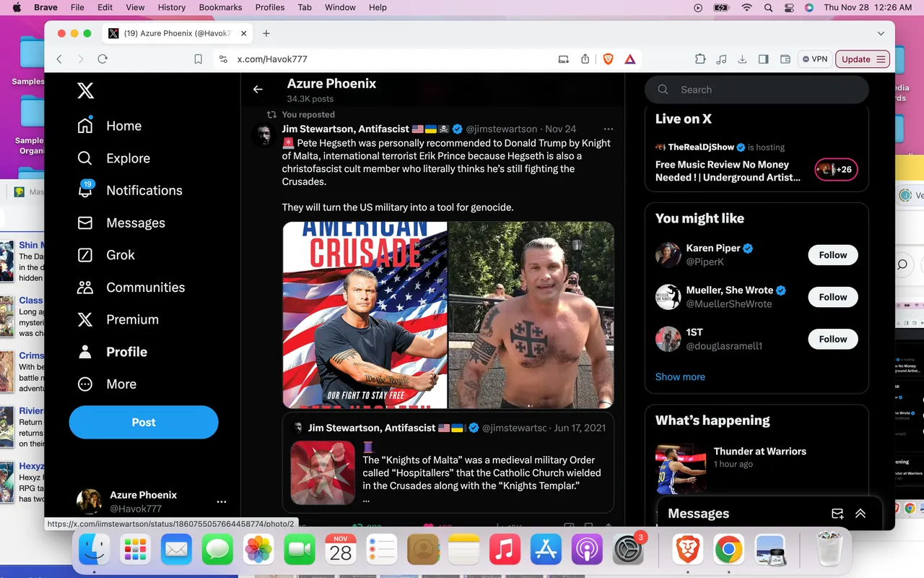This screenshot has width=924, height=578.
Task: Open the Bookmarks menu
Action: [x=220, y=7]
